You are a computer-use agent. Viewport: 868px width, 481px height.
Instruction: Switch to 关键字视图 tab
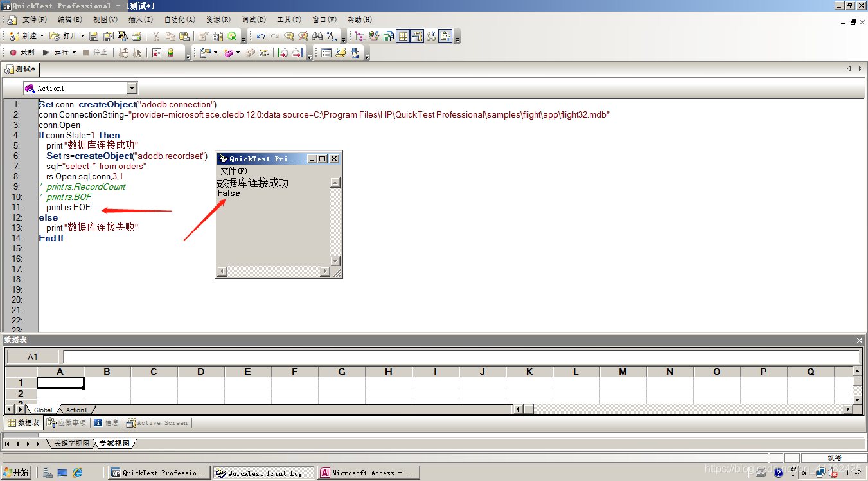click(71, 444)
